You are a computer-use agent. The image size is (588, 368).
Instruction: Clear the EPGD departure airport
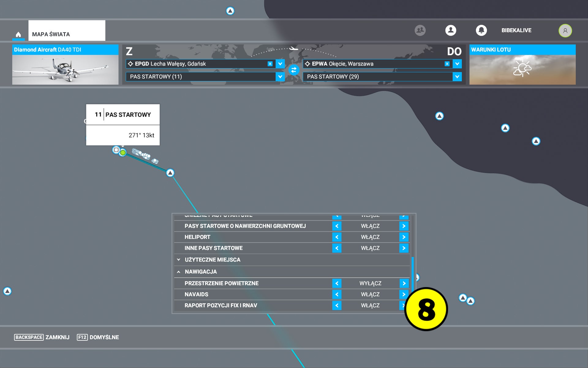coord(270,64)
